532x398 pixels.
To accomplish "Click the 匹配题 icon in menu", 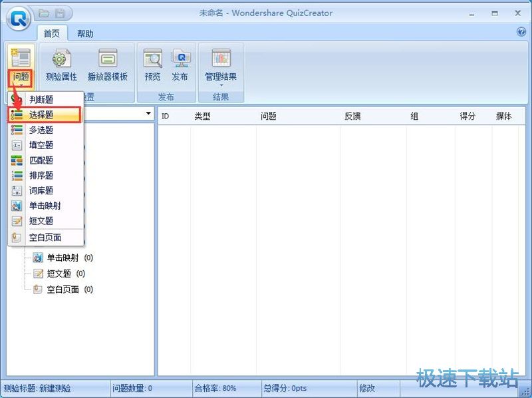I will pos(17,160).
